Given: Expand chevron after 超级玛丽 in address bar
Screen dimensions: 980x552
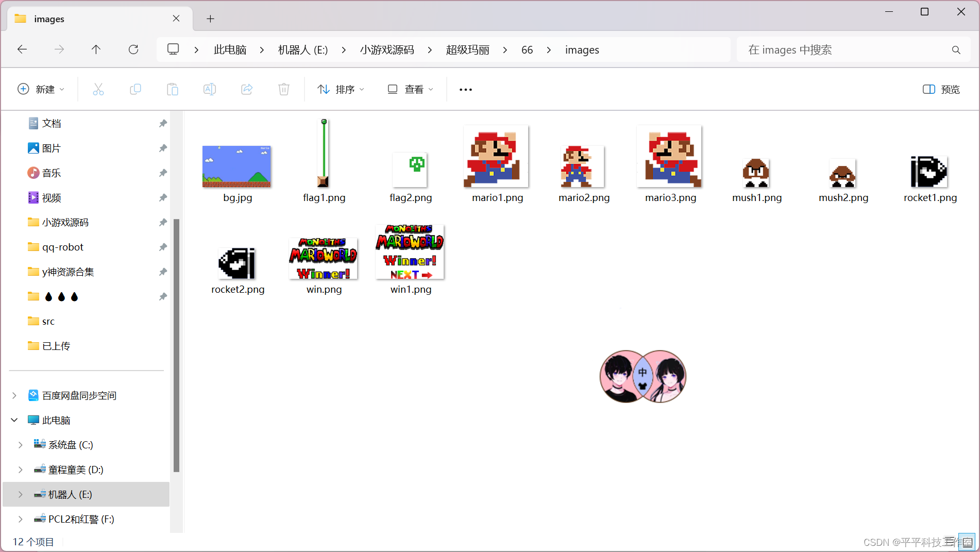Looking at the screenshot, I should coord(505,50).
